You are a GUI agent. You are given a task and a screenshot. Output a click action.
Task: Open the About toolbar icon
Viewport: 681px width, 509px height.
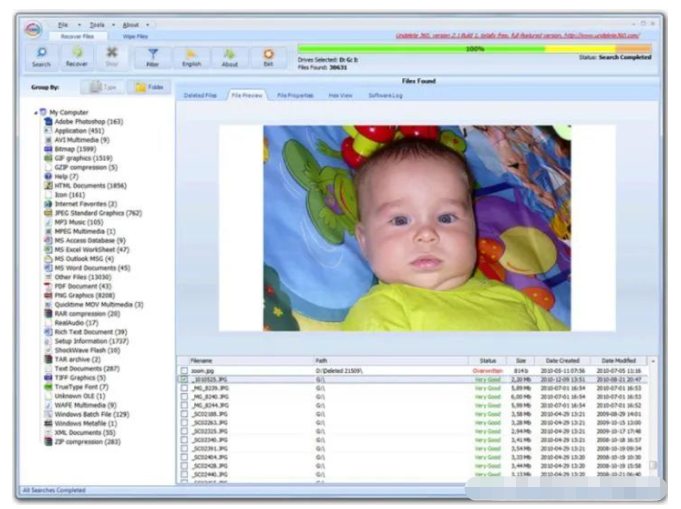click(x=230, y=57)
